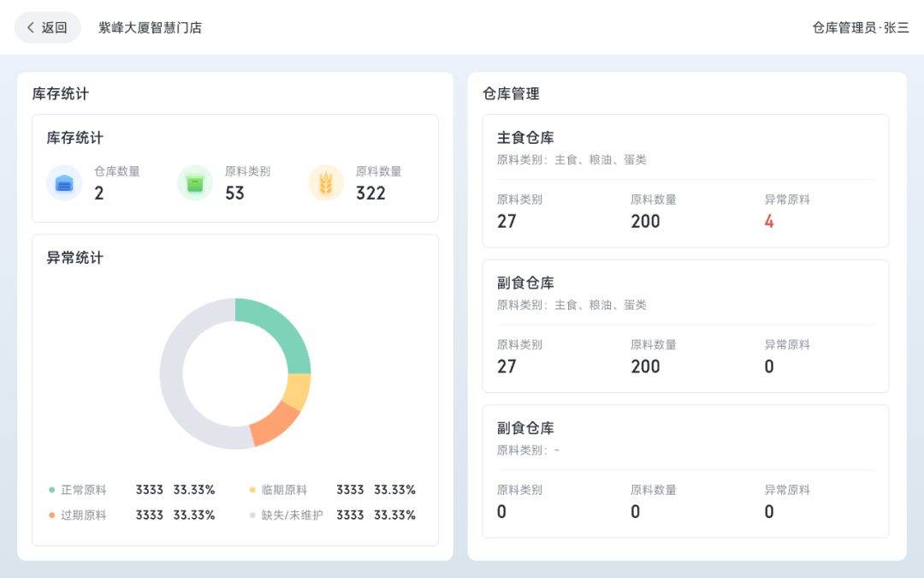Screen dimensions: 924x578
Task: Select the orange dot beside 过期原料 legend
Action: pyautogui.click(x=52, y=515)
